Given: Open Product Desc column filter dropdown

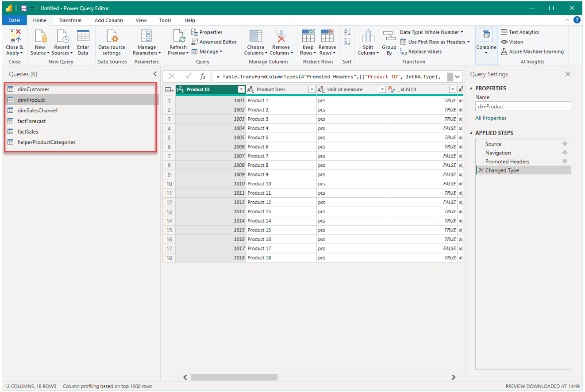Looking at the screenshot, I should tap(312, 90).
